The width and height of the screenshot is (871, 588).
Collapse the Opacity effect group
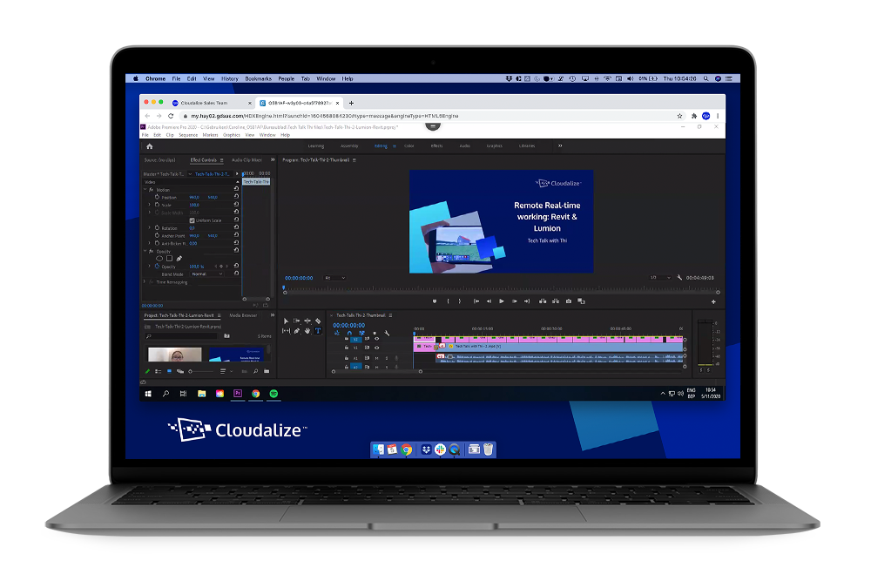145,251
